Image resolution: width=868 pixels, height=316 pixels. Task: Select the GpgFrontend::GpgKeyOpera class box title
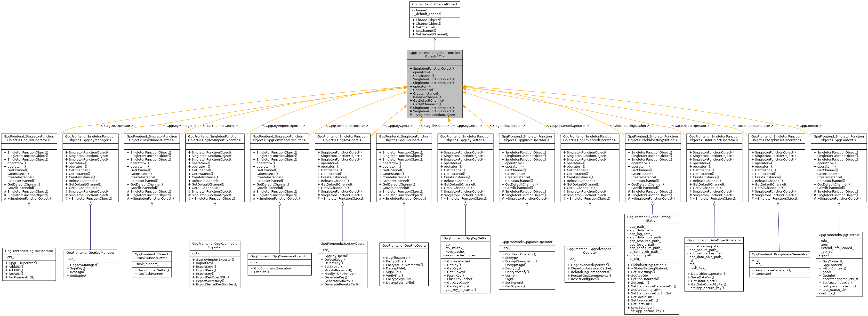coord(342,243)
